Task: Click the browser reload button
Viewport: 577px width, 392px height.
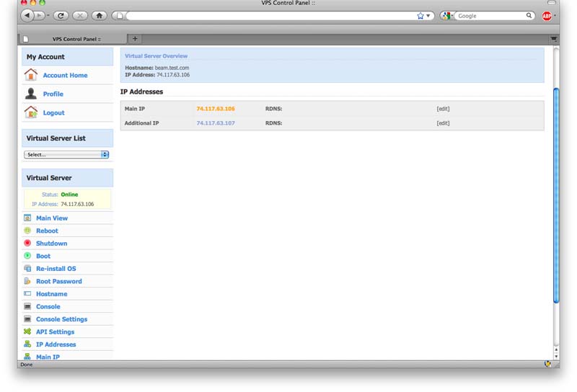Action: pyautogui.click(x=61, y=15)
